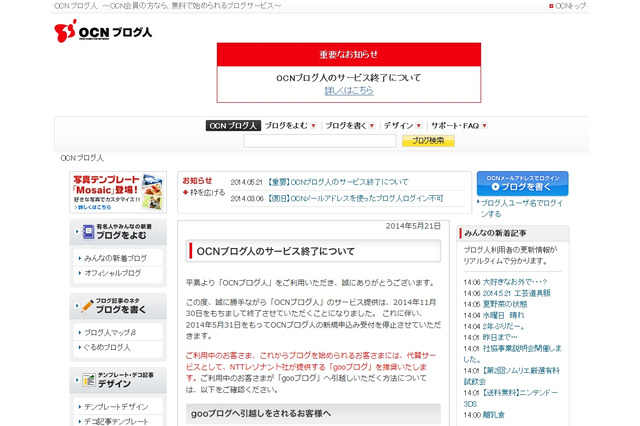Open article 大好きなお外で…?
This screenshot has width=640, height=426.
515,282
